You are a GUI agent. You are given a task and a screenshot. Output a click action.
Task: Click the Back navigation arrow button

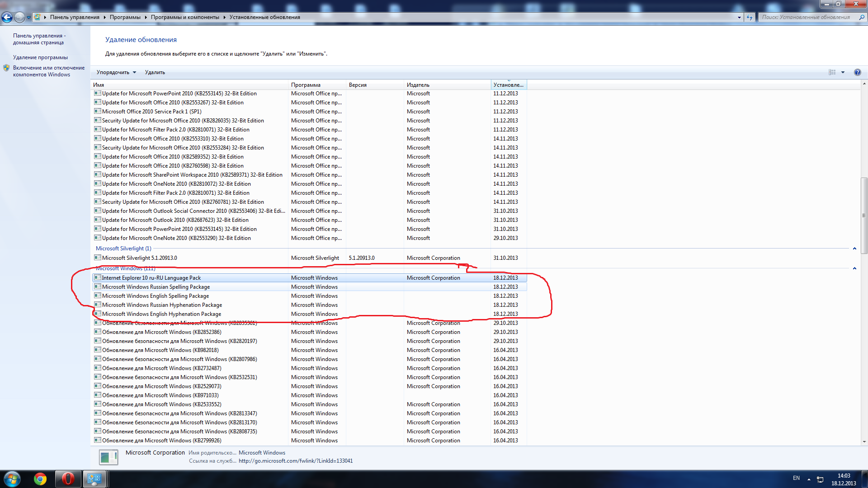tap(7, 17)
